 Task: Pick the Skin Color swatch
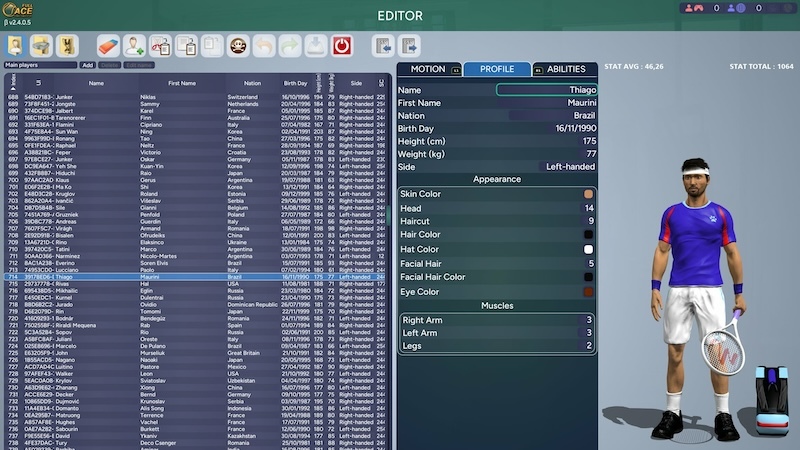[x=589, y=193]
